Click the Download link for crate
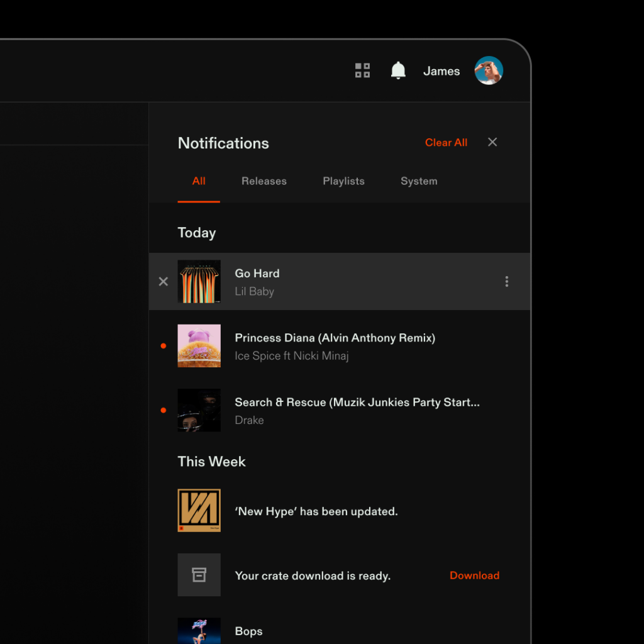 tap(474, 575)
